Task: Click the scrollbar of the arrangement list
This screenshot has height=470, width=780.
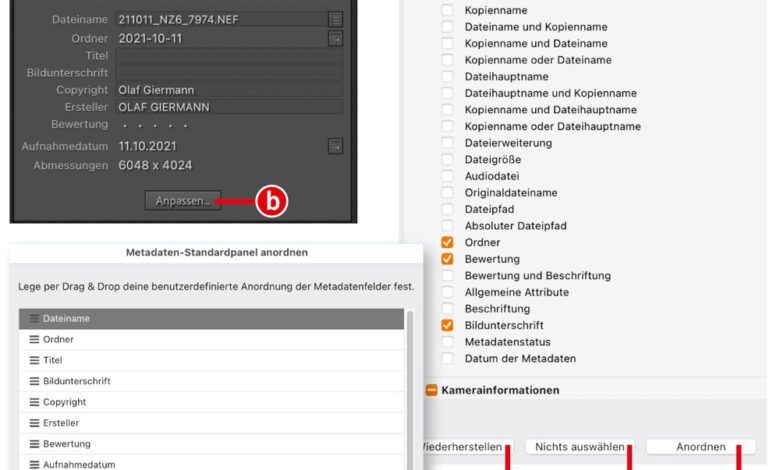Action: point(410,388)
